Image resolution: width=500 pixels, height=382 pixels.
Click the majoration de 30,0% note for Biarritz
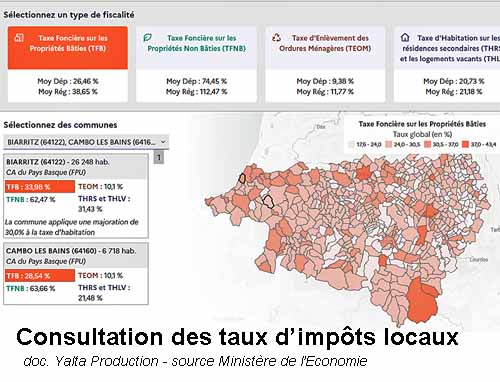tap(72, 227)
